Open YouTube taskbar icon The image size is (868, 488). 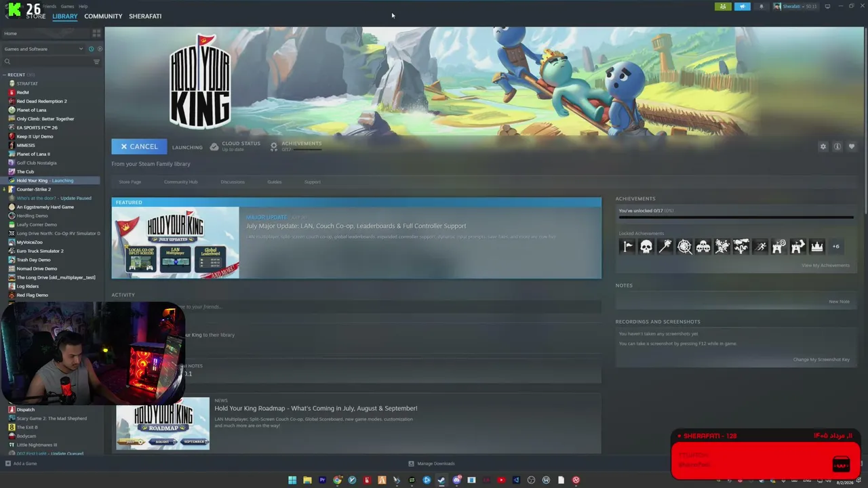click(x=501, y=480)
